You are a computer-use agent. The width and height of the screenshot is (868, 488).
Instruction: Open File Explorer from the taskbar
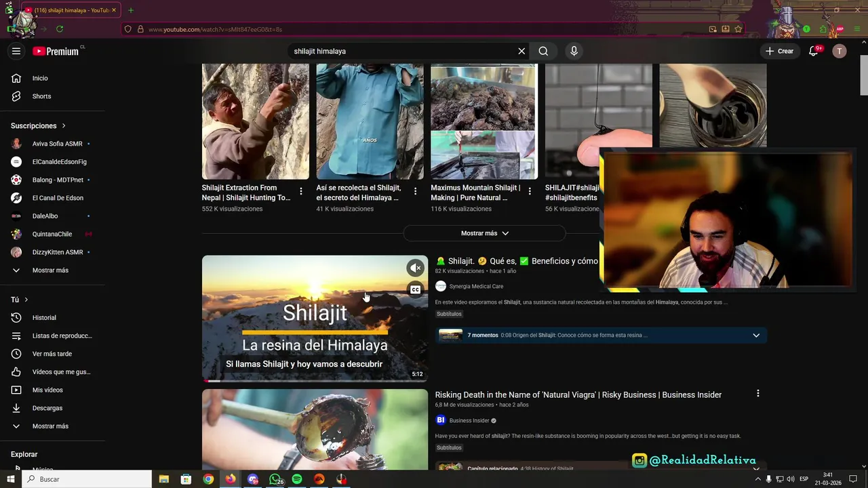[x=163, y=479]
